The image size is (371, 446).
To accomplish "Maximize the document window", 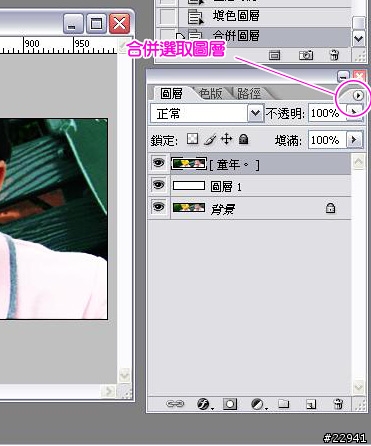I will point(97,23).
